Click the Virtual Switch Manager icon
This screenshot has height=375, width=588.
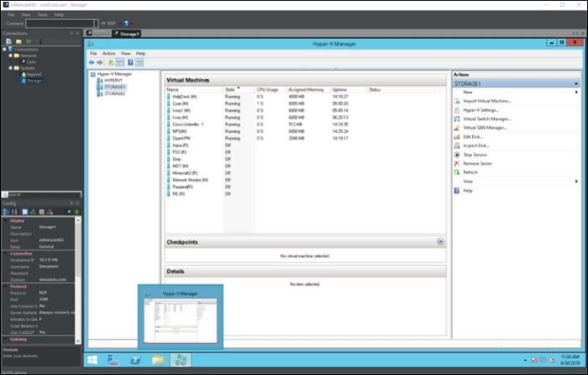[456, 119]
